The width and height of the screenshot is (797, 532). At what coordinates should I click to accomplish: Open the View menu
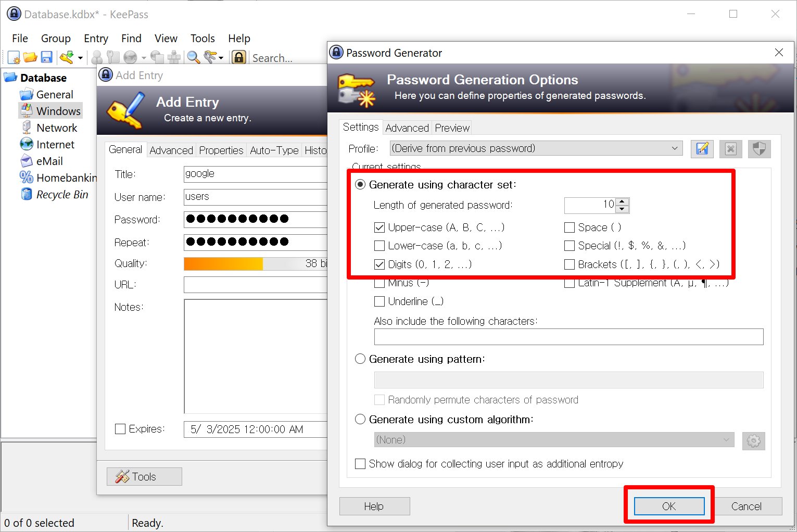click(166, 39)
